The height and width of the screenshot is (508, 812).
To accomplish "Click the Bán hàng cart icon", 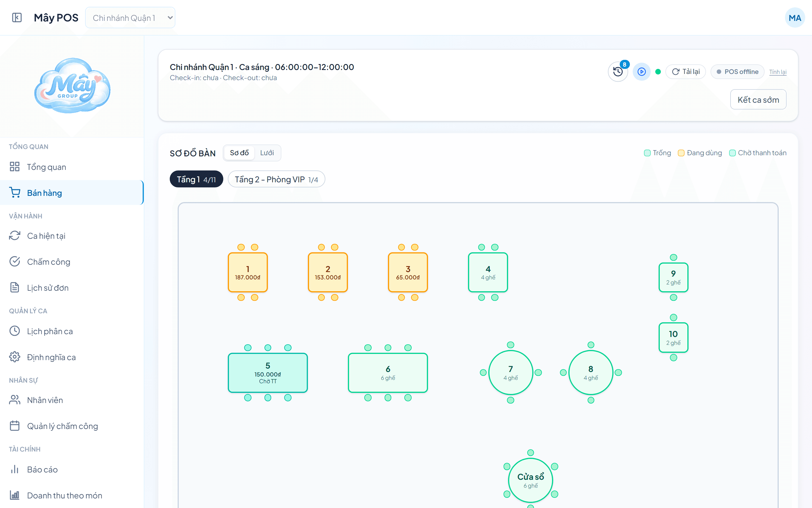I will click(14, 192).
